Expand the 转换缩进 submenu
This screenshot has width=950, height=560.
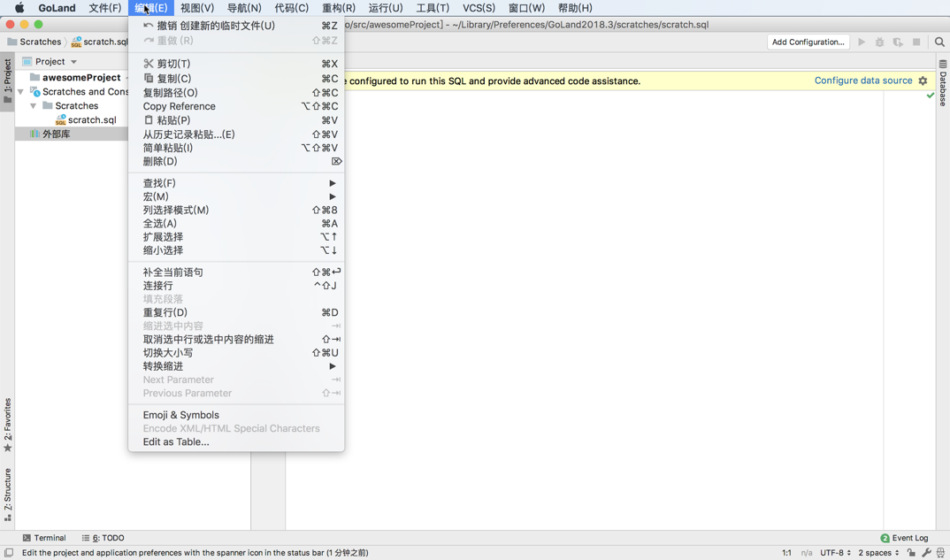236,366
